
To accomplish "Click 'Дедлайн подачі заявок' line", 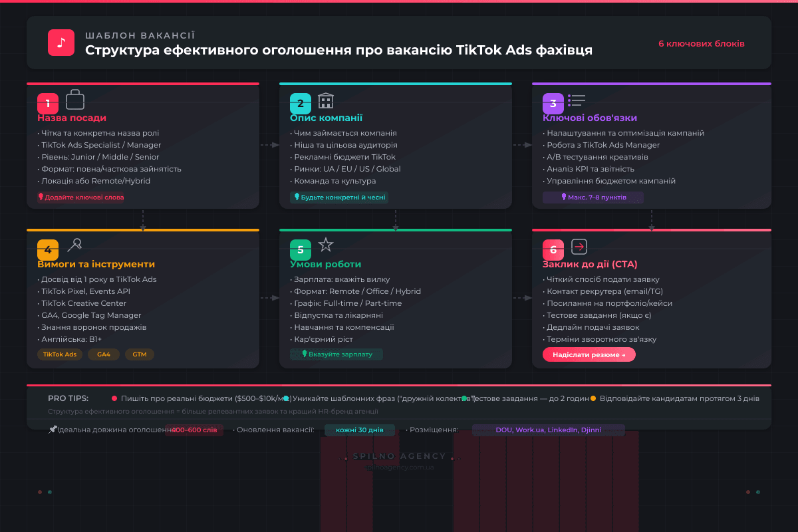I will [591, 327].
